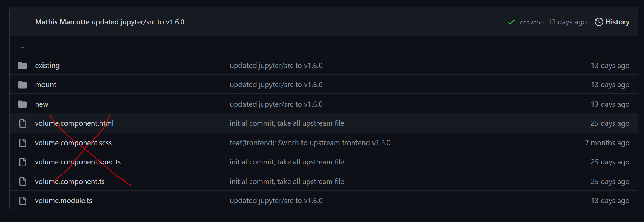Click the 25 days ago timestamp for volume.component.html

[610, 123]
